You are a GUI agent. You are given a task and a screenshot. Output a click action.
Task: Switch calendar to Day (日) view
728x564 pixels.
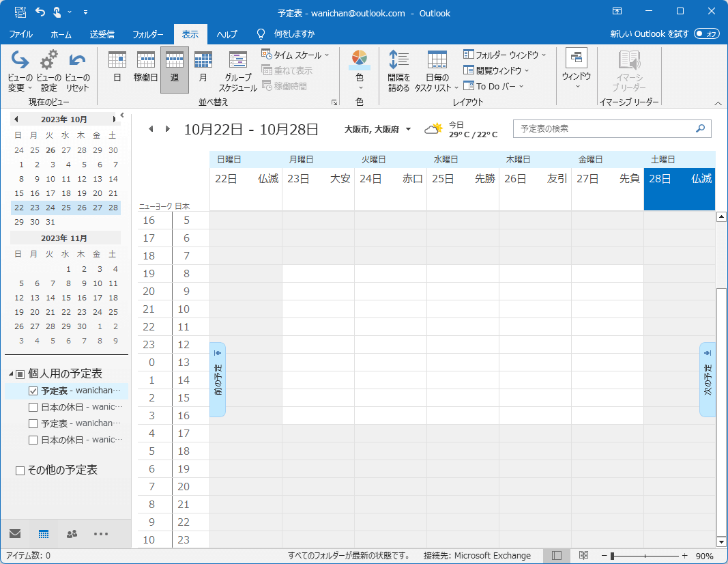pos(117,70)
